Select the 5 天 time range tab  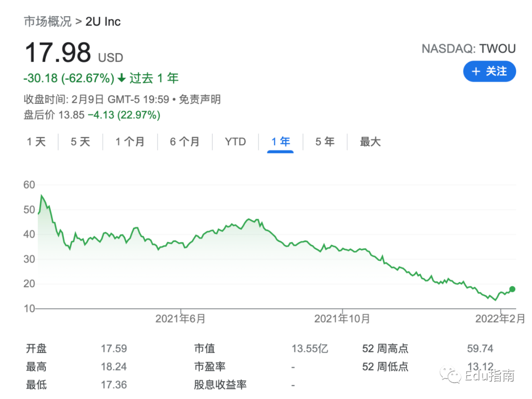click(x=80, y=141)
